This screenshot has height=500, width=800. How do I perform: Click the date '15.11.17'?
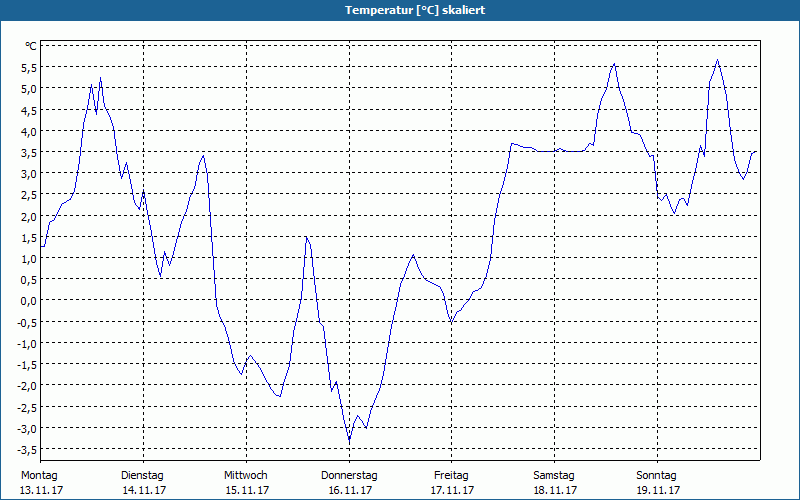(247, 490)
